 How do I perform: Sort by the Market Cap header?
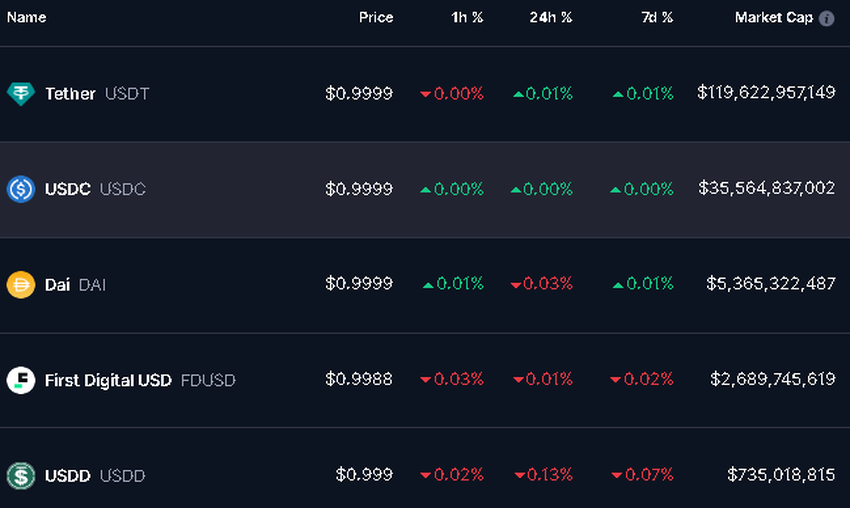(773, 17)
